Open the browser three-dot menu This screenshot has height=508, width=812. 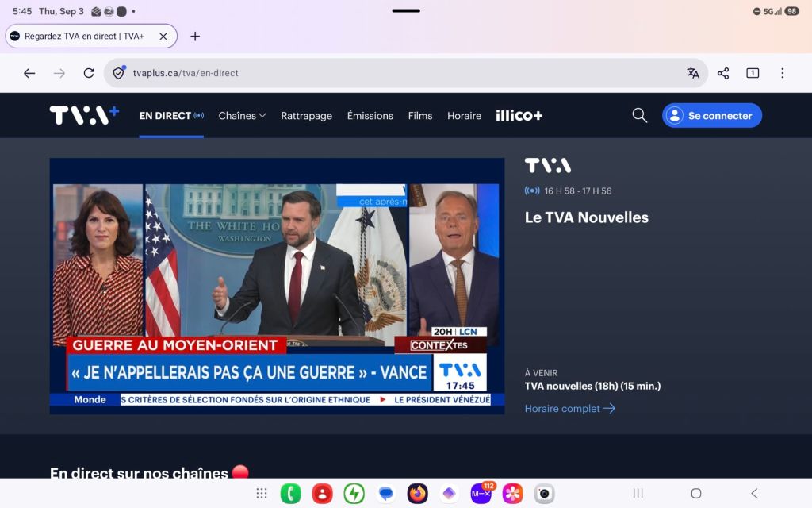pyautogui.click(x=782, y=73)
